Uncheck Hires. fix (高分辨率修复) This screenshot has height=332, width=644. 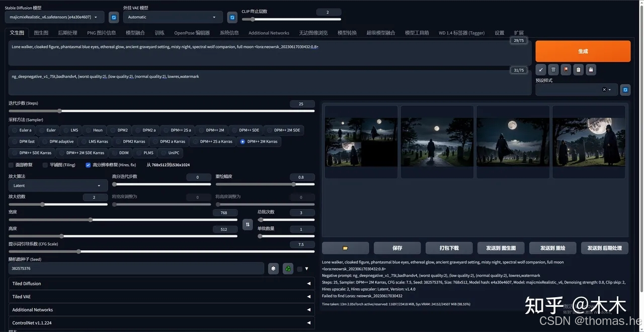[x=88, y=165]
